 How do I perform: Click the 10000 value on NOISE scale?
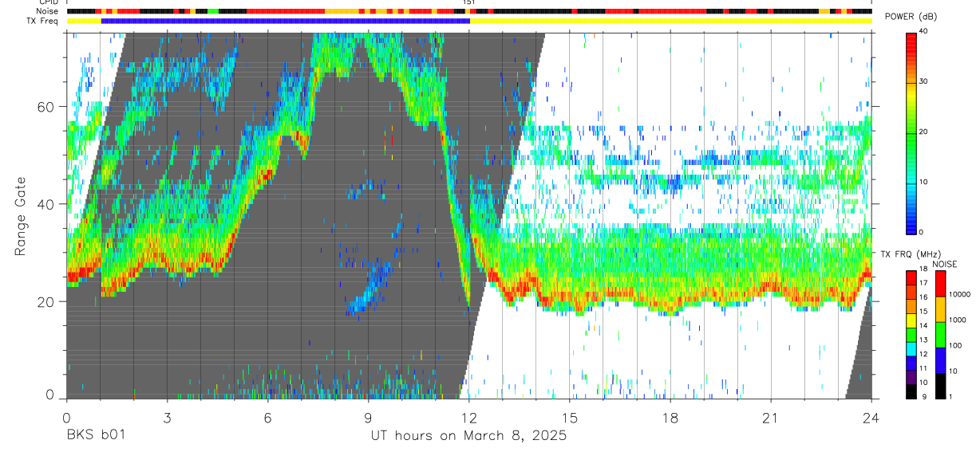click(x=959, y=294)
